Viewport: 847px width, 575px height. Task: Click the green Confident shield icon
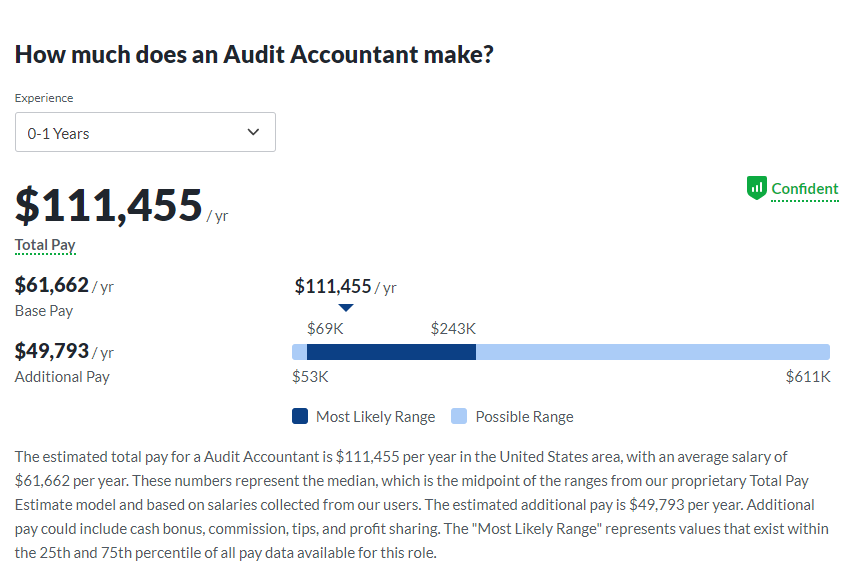click(757, 188)
